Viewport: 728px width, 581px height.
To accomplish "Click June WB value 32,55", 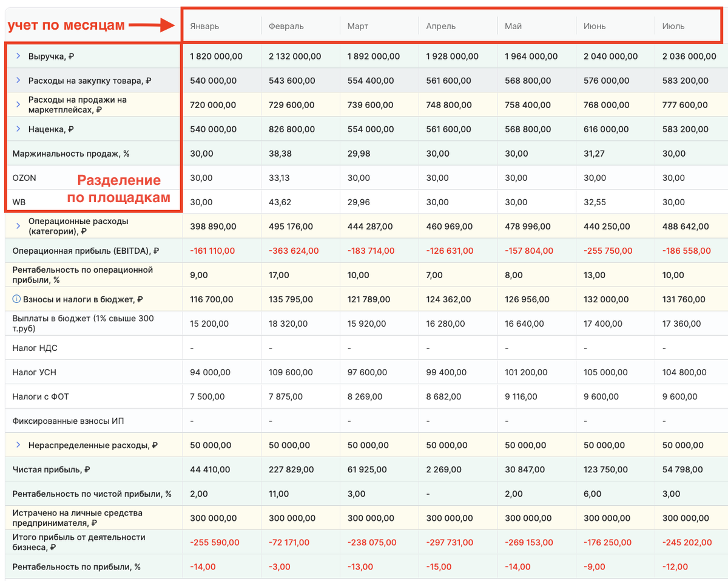I will (595, 202).
